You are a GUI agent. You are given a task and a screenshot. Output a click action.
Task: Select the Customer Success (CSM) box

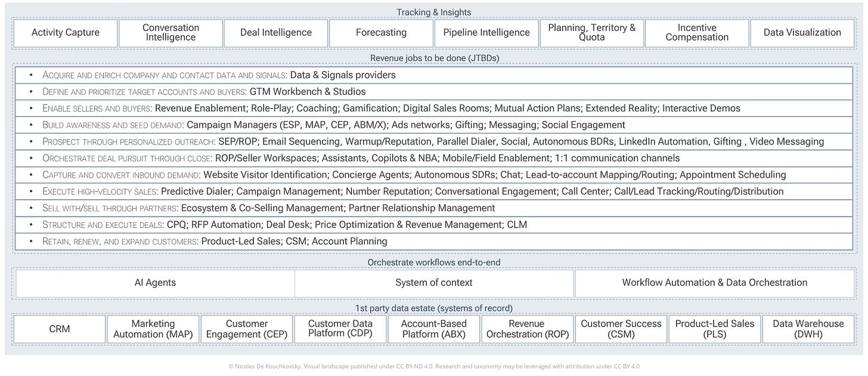pyautogui.click(x=621, y=329)
